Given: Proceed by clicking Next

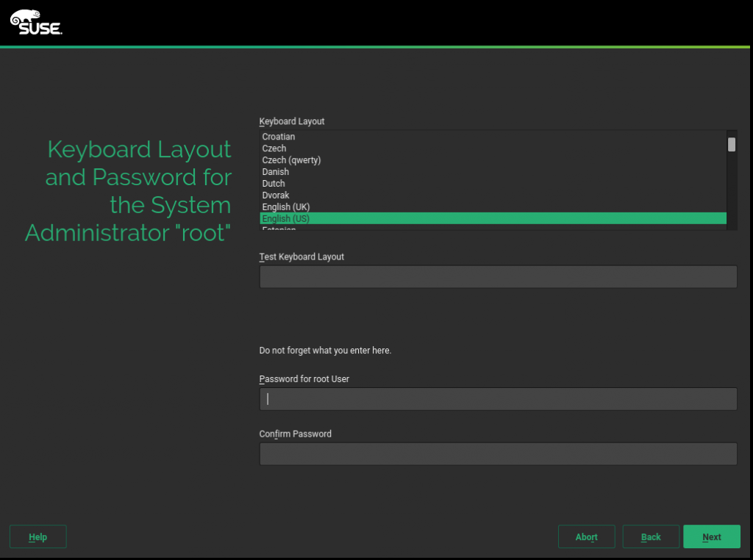Looking at the screenshot, I should (x=711, y=536).
